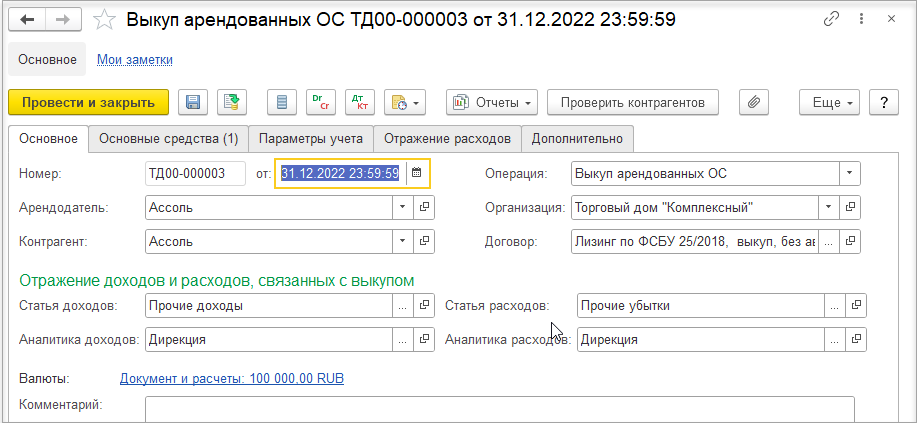Click into the Комментарий field
The image size is (917, 423).
coord(499,409)
